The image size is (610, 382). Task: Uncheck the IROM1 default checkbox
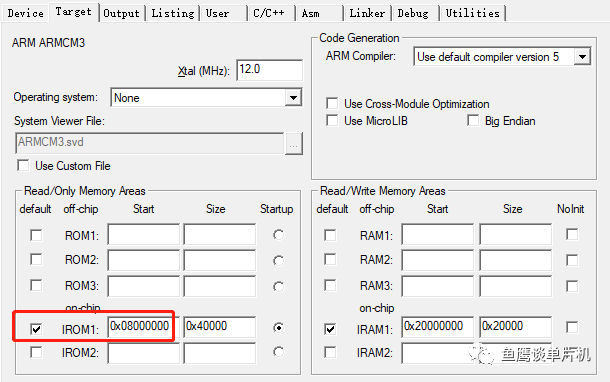click(x=36, y=329)
